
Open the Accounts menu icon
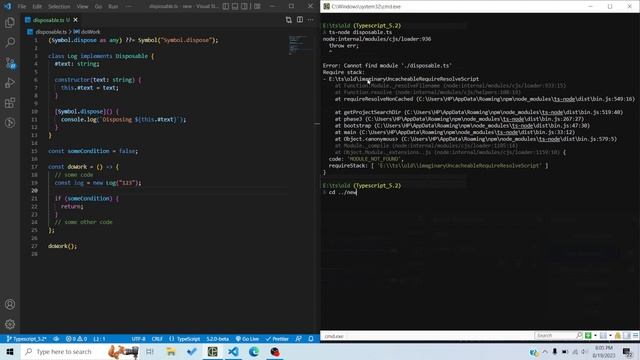point(10,304)
